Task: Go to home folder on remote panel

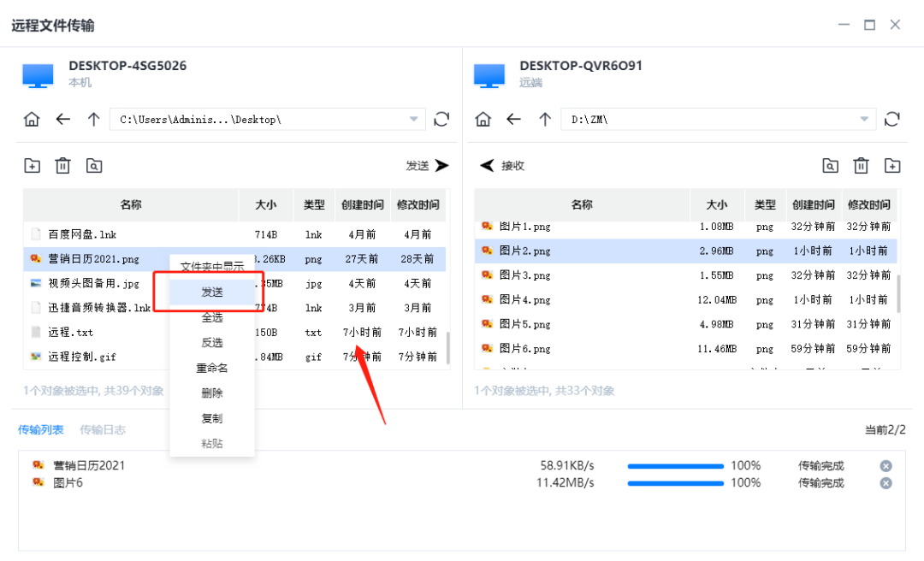Action: pos(483,120)
